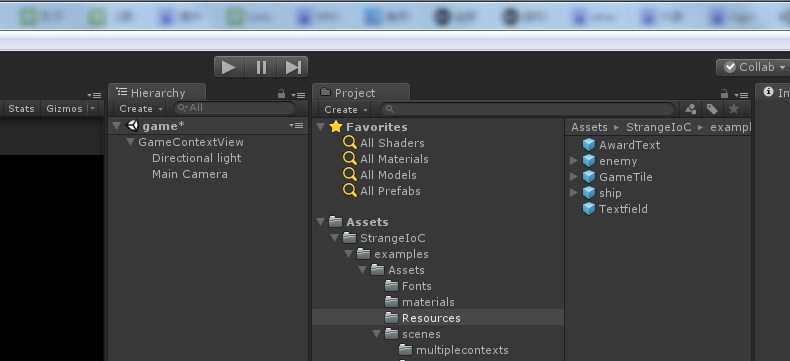Select the Fonts folder
790x361 pixels.
click(417, 286)
